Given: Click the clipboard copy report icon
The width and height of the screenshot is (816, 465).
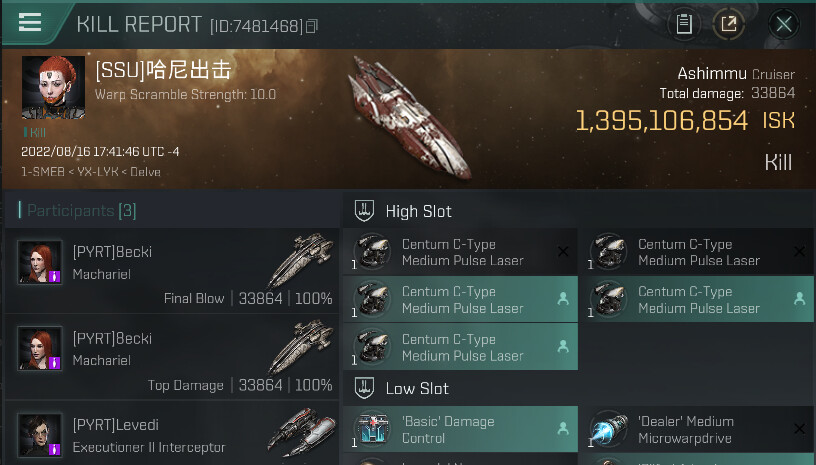Looking at the screenshot, I should pos(684,24).
